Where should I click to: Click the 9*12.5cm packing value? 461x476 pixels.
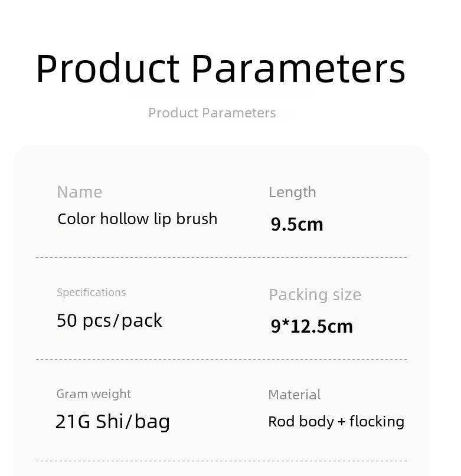(x=312, y=326)
